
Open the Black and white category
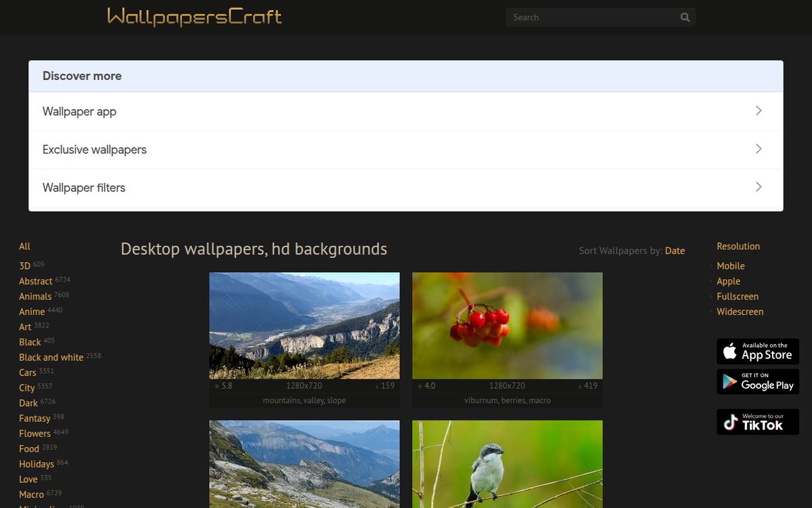point(51,358)
